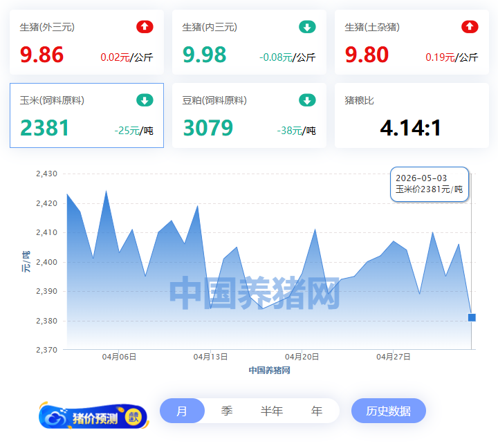Open the 猪价预测 banner
The height and width of the screenshot is (448, 498).
93,416
